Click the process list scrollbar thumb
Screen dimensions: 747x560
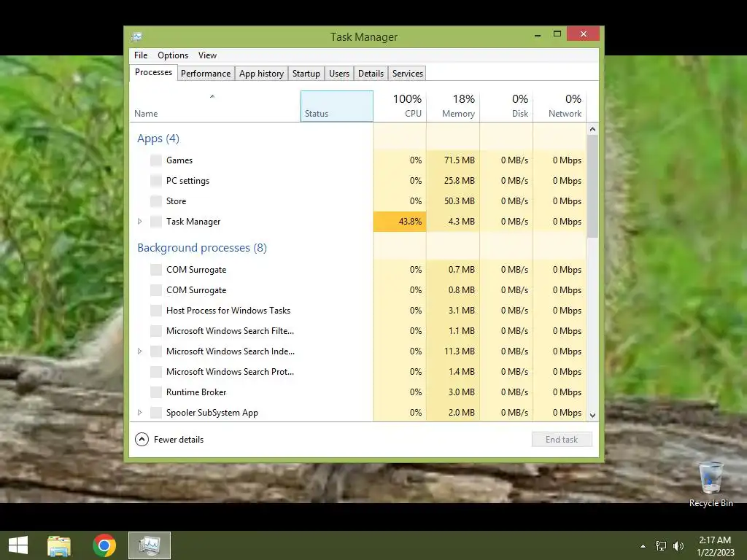point(592,186)
